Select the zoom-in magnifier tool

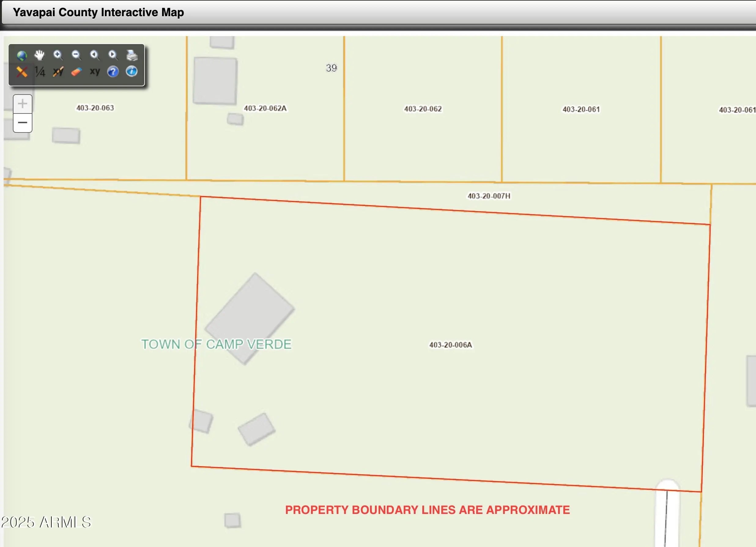[x=58, y=55]
